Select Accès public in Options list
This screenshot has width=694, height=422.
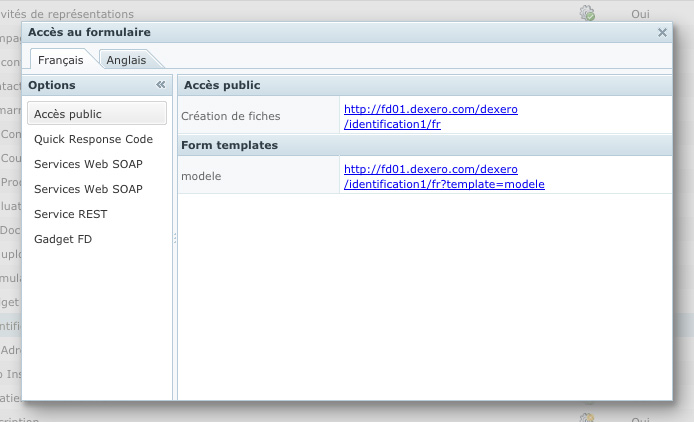click(x=97, y=114)
